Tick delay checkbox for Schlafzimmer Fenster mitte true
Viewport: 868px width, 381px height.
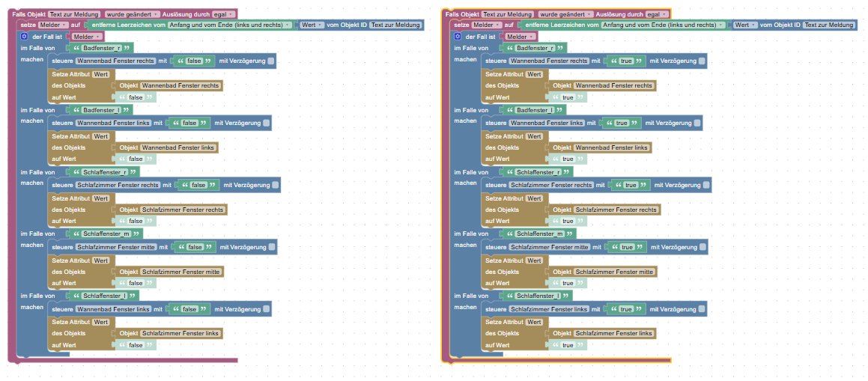click(702, 246)
